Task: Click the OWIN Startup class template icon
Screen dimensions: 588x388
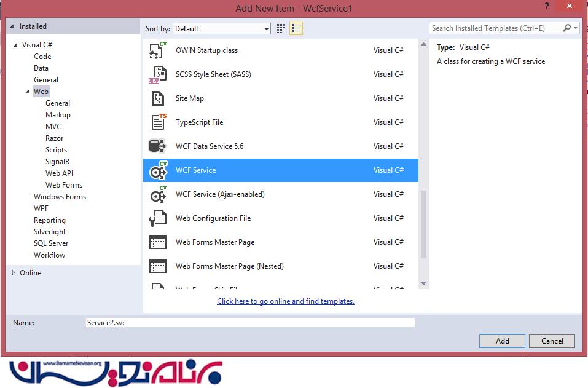Action: (158, 50)
